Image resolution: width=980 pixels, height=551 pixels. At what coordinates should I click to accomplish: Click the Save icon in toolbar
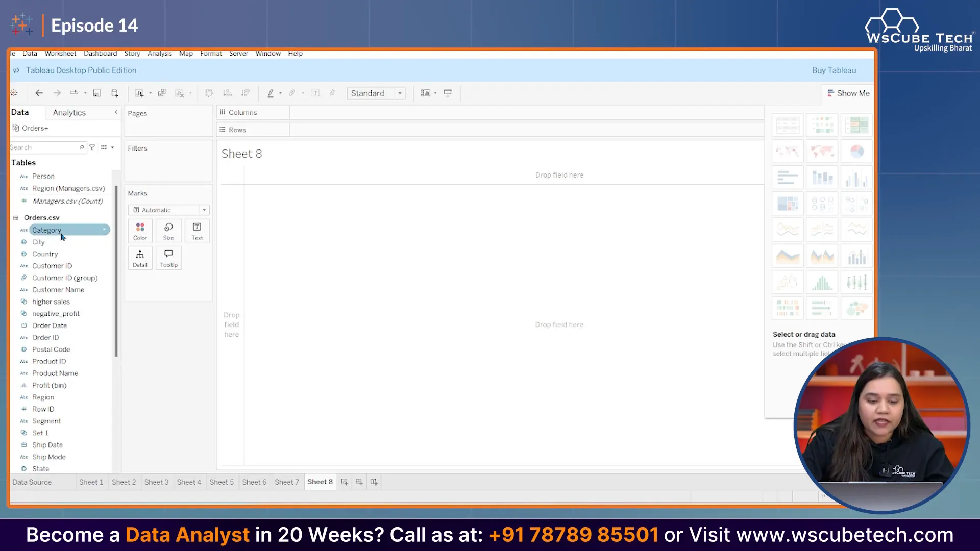[x=97, y=93]
